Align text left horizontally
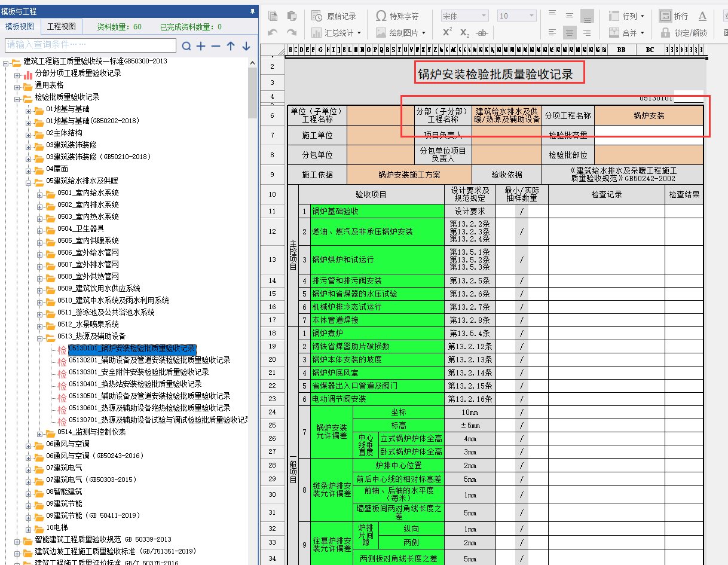728x565 pixels. pos(552,33)
